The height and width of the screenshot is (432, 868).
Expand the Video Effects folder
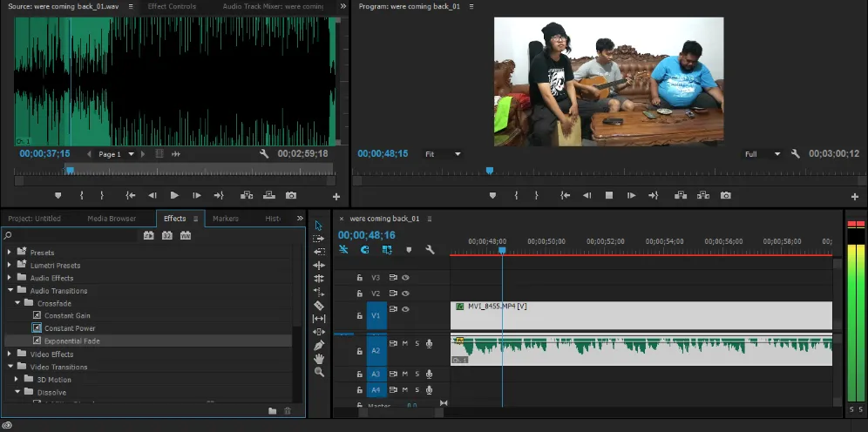click(10, 354)
